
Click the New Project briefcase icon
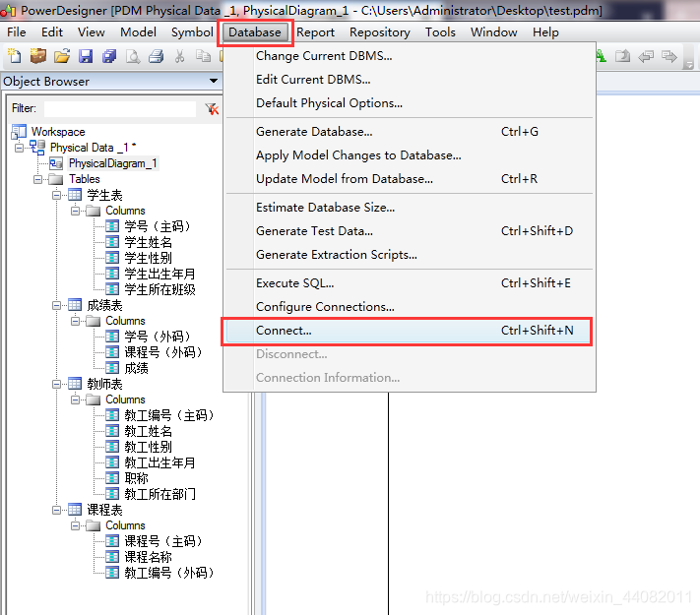click(x=38, y=56)
